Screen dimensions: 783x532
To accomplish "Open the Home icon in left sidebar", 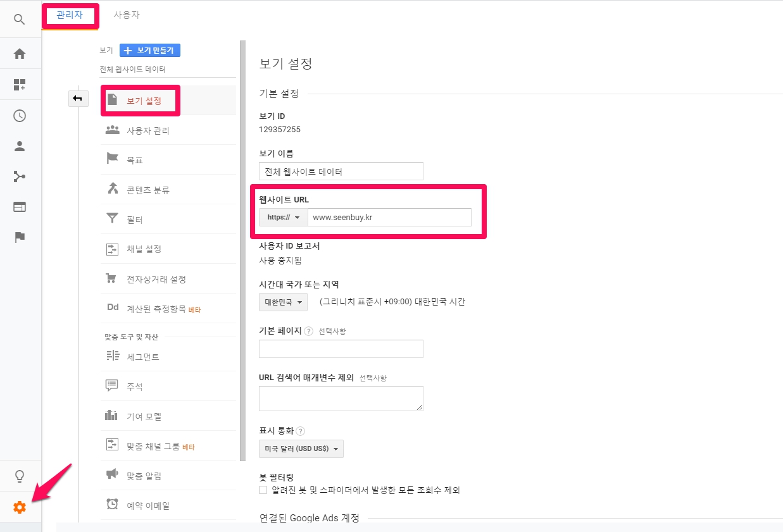I will click(x=20, y=54).
